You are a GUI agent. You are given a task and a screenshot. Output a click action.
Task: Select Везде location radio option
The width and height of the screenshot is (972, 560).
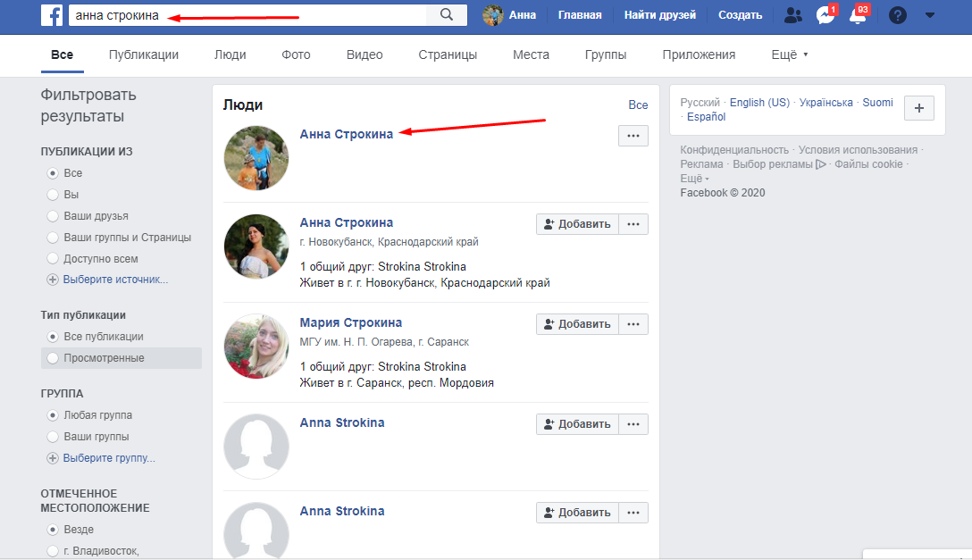click(x=53, y=530)
